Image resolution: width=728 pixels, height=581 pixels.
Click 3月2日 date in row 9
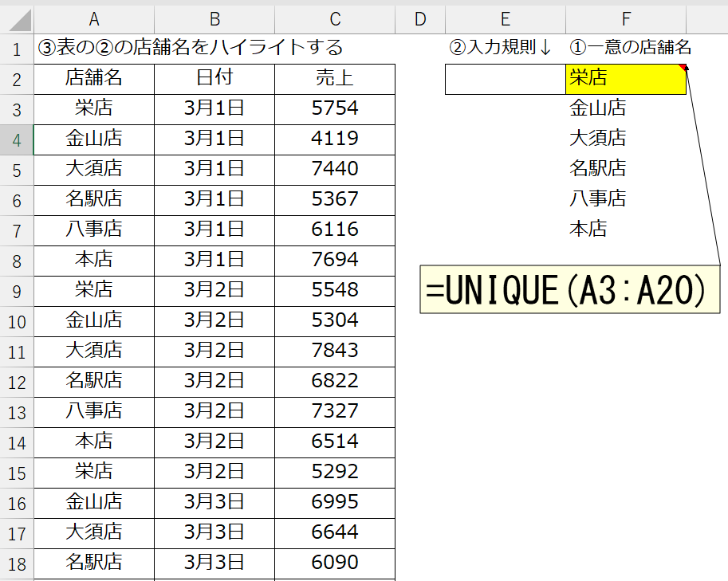coord(214,291)
